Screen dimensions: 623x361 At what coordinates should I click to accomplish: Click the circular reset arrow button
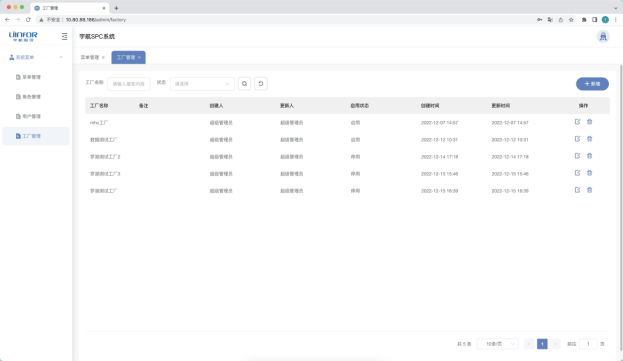click(261, 84)
